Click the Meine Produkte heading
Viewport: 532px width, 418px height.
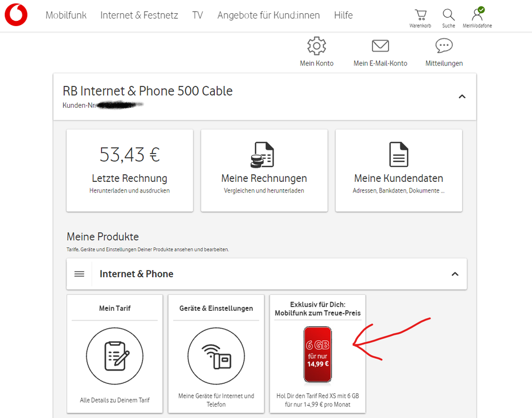(x=103, y=237)
